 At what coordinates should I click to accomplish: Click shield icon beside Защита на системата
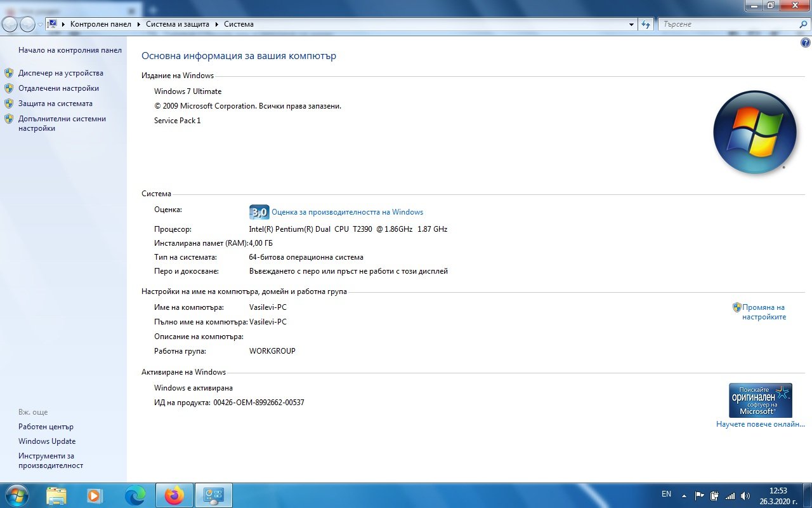9,104
